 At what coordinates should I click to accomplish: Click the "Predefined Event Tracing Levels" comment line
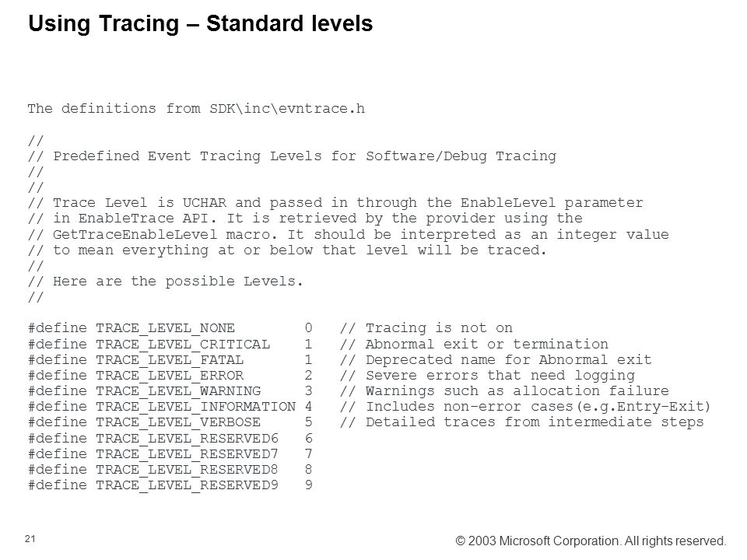[292, 156]
